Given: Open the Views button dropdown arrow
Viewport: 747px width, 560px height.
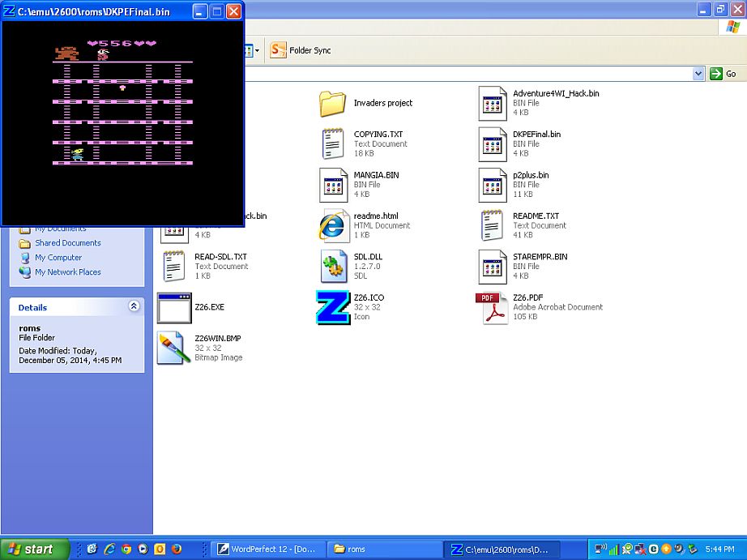Looking at the screenshot, I should click(258, 50).
